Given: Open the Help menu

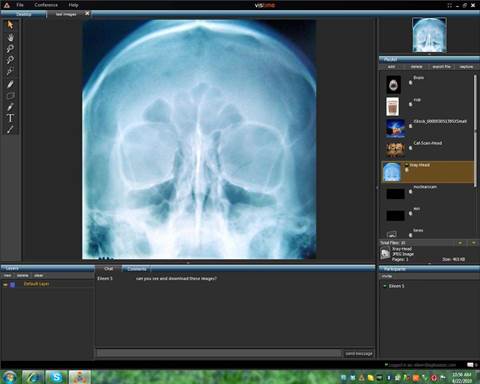Looking at the screenshot, I should 73,5.
